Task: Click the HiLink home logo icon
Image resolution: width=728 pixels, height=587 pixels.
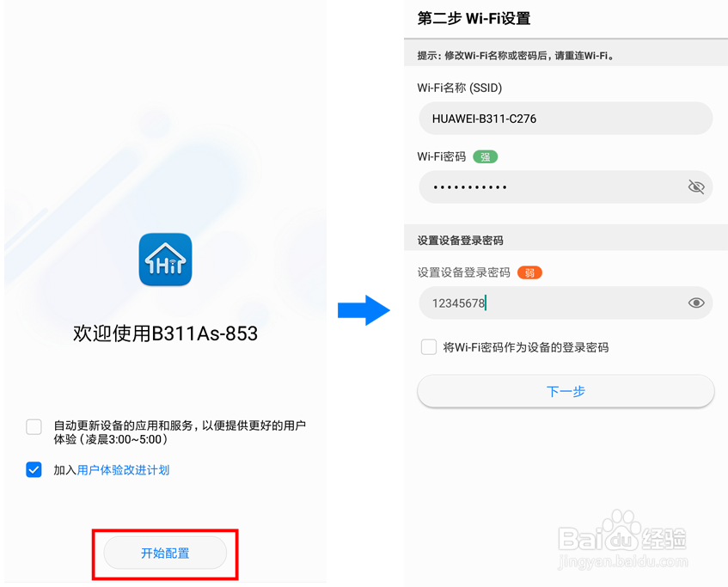Action: 165,260
